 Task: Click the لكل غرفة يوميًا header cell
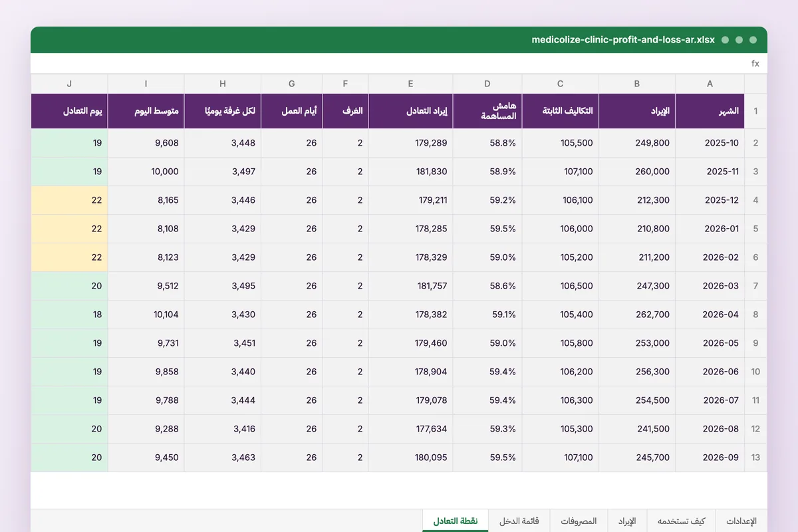click(223, 111)
